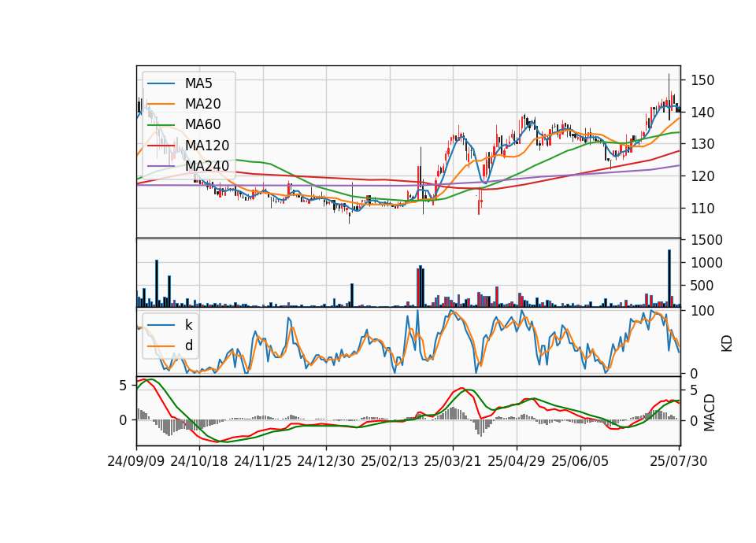The width and height of the screenshot is (756, 543).
Task: Click the KD axis title
Action: click(727, 343)
